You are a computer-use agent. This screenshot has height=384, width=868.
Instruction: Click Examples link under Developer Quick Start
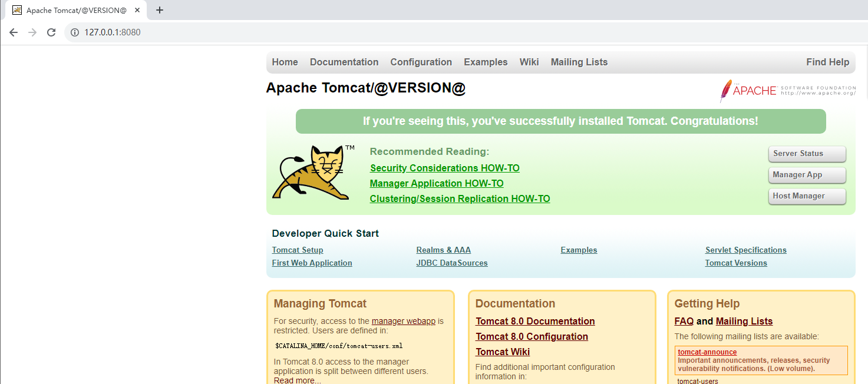click(x=579, y=250)
